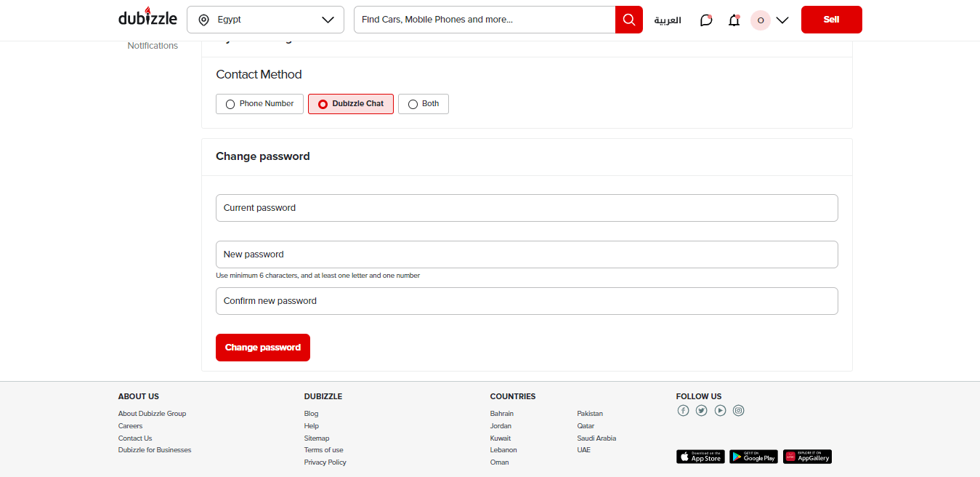Image resolution: width=980 pixels, height=477 pixels.
Task: Click the Twitter social dropdown area icon
Action: pyautogui.click(x=701, y=410)
